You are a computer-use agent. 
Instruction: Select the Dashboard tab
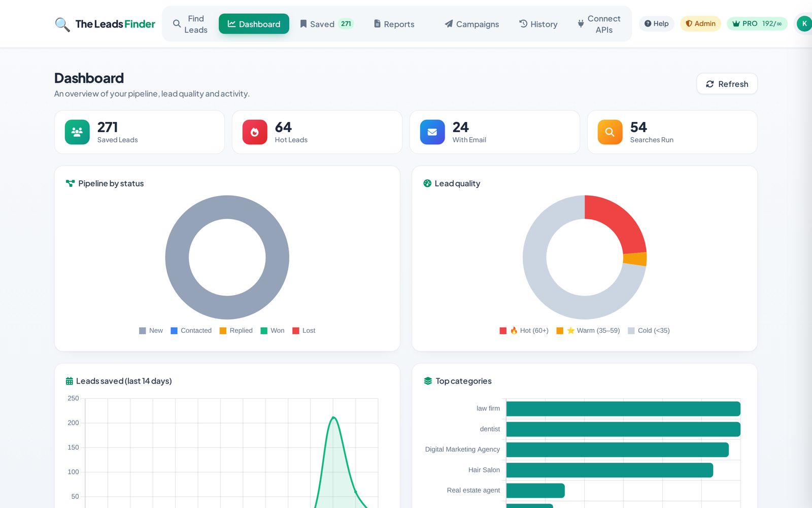[254, 24]
